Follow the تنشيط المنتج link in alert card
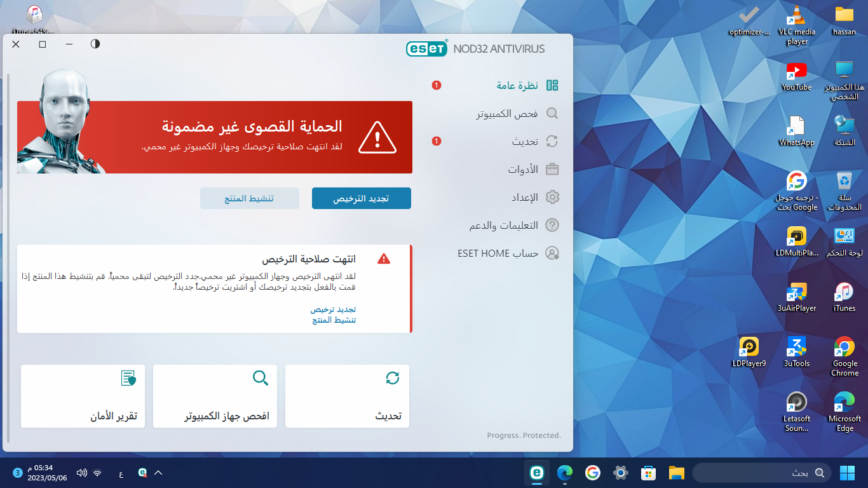 click(x=334, y=320)
